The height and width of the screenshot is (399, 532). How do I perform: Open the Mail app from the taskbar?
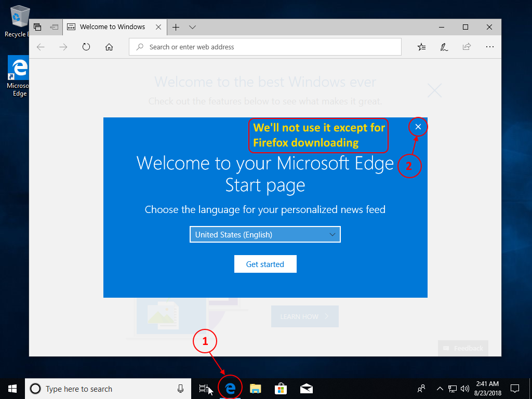coord(307,389)
